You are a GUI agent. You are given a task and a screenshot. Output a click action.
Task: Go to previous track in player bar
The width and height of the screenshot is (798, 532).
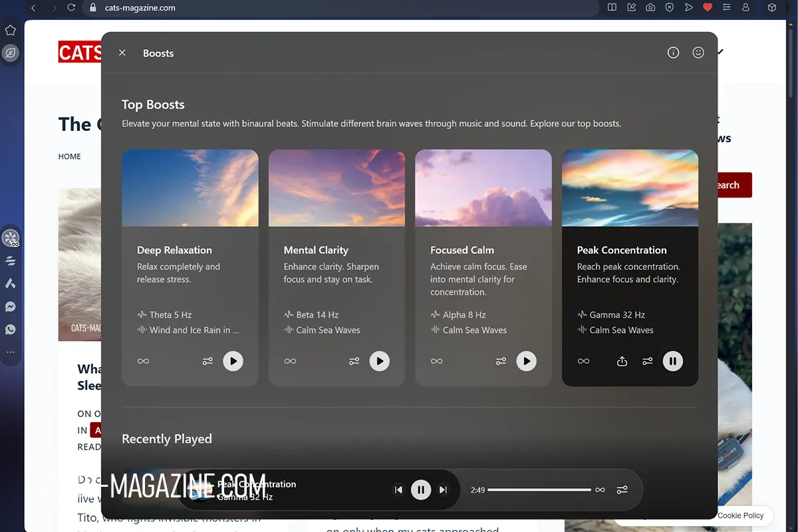pos(398,490)
